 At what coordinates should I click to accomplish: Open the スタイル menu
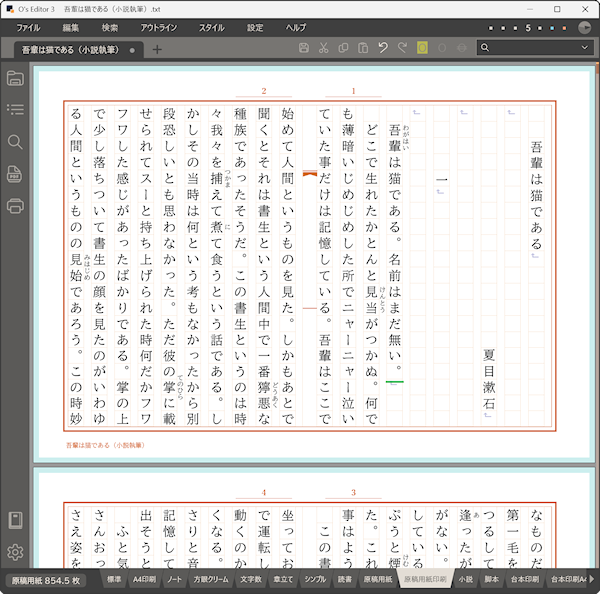point(211,27)
